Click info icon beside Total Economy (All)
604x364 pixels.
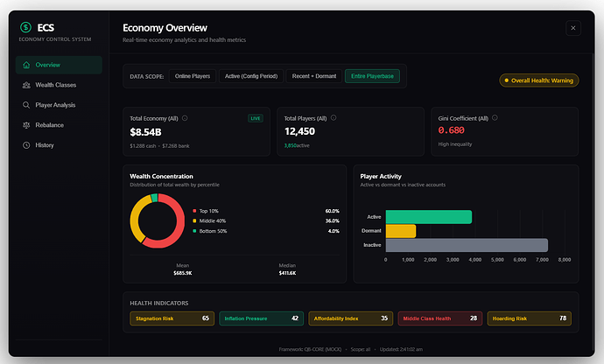[x=185, y=117]
